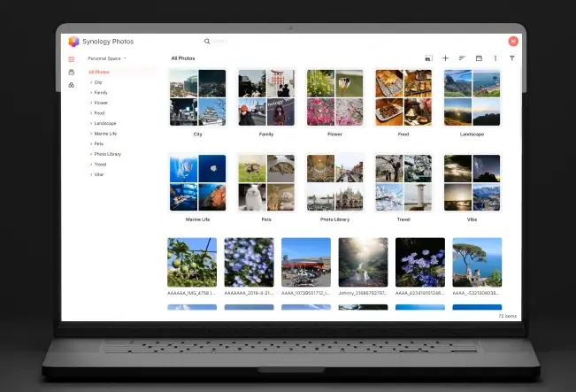This screenshot has height=392, width=576.
Task: Expand the Landscape folder chevron
Action: tap(91, 124)
